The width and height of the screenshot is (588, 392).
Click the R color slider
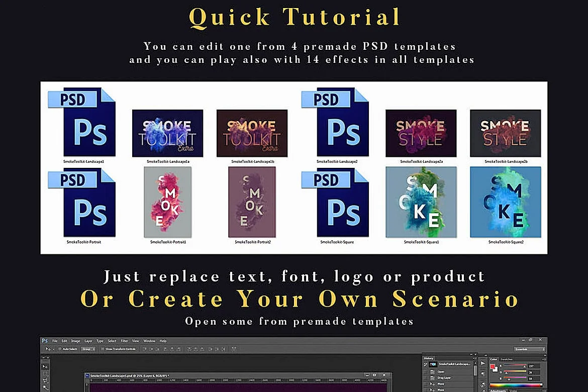(515, 365)
